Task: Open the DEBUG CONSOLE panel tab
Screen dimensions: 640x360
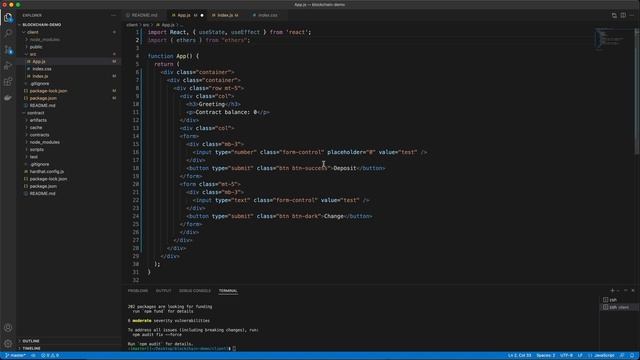Action: coord(195,291)
